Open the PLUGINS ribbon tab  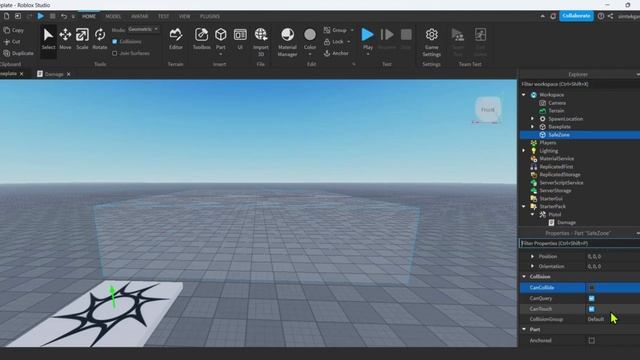(x=210, y=16)
